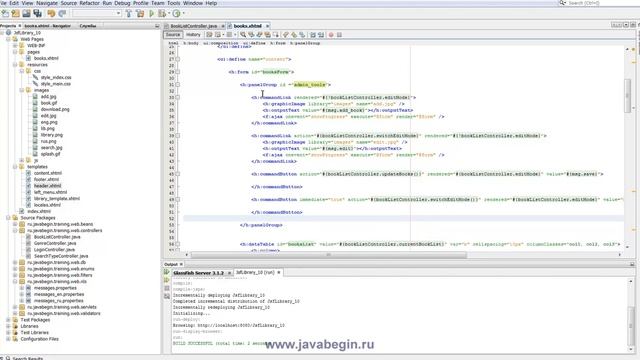The height and width of the screenshot is (360, 640).
Task: Click the Re-run green arrow in Output
Action: pos(167,272)
